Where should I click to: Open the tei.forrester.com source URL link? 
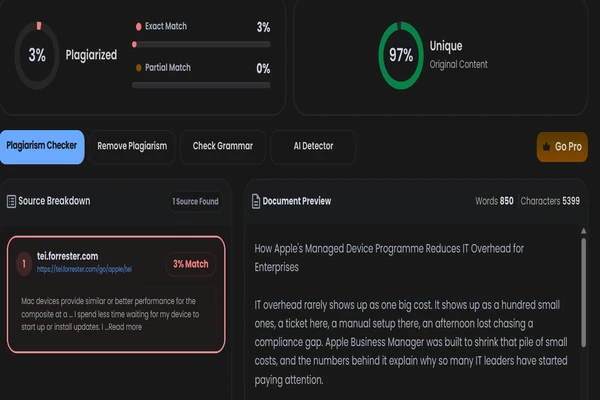(84, 269)
